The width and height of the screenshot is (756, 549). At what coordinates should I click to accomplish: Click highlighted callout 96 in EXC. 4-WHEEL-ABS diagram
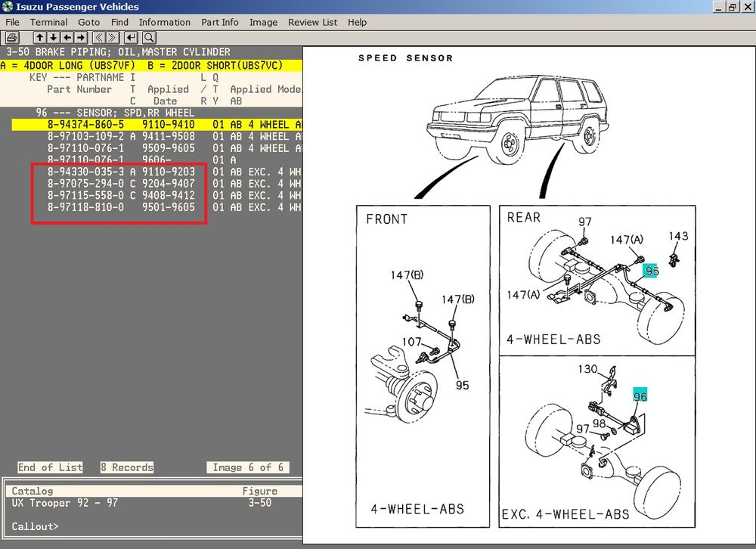tap(640, 396)
